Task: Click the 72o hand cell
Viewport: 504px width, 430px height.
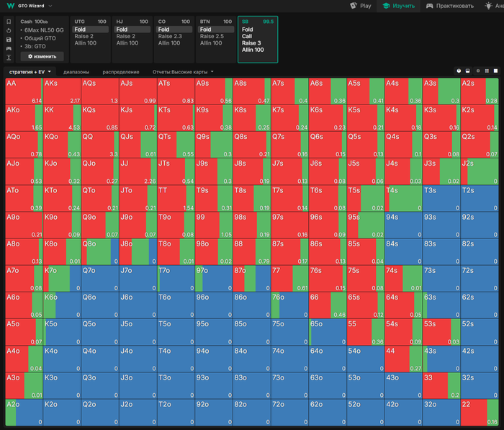Action: pos(289,413)
